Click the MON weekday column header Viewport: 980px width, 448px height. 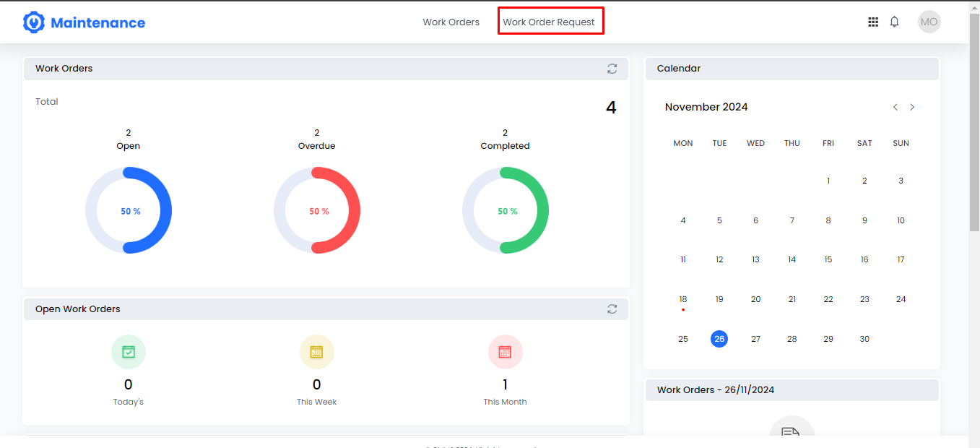(683, 143)
